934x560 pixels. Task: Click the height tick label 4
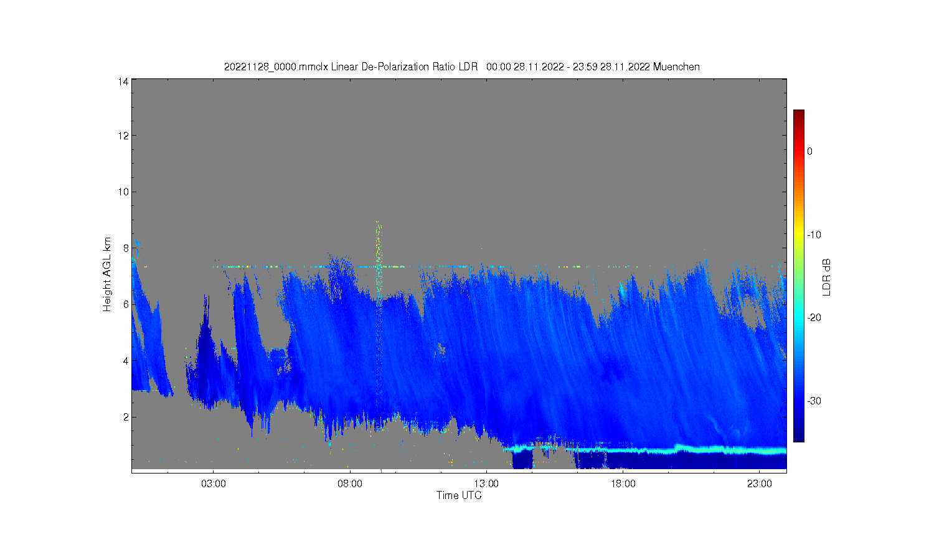point(126,361)
